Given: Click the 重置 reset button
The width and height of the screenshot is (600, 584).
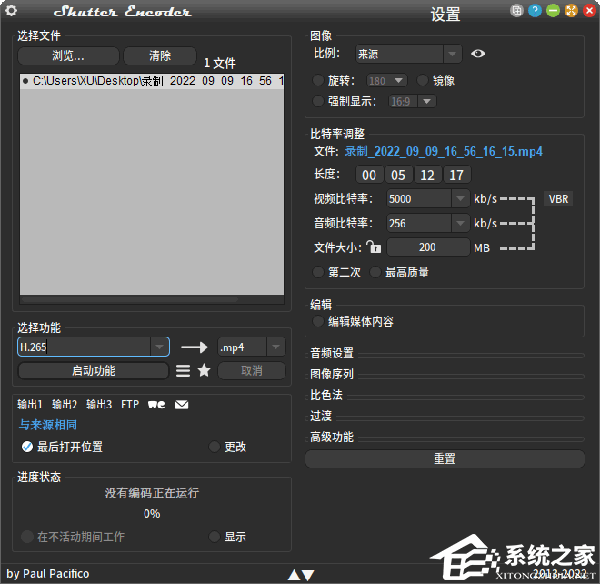Looking at the screenshot, I should pyautogui.click(x=445, y=458).
